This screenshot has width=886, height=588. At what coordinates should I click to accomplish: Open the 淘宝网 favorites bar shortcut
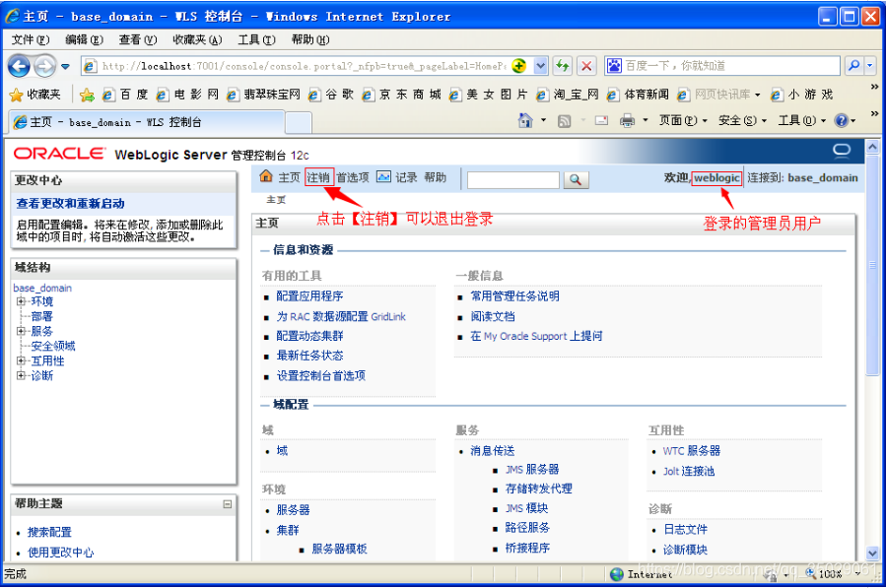[x=568, y=95]
